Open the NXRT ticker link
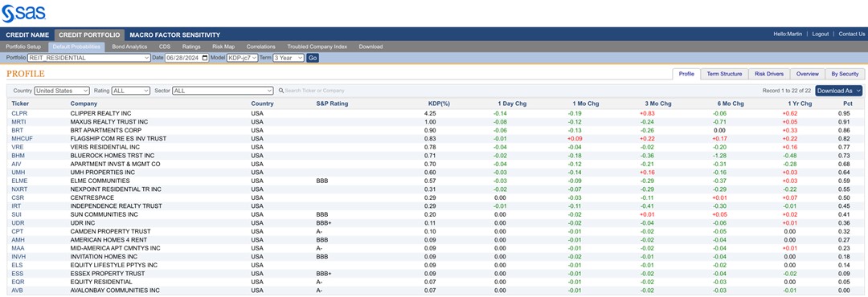Screen dimensions: 868x297 point(19,189)
